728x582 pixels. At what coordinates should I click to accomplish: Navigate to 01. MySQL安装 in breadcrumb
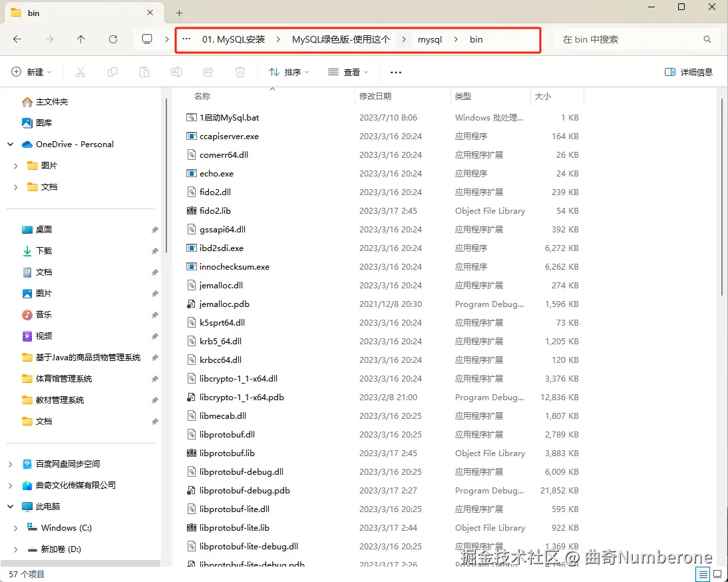tap(234, 39)
